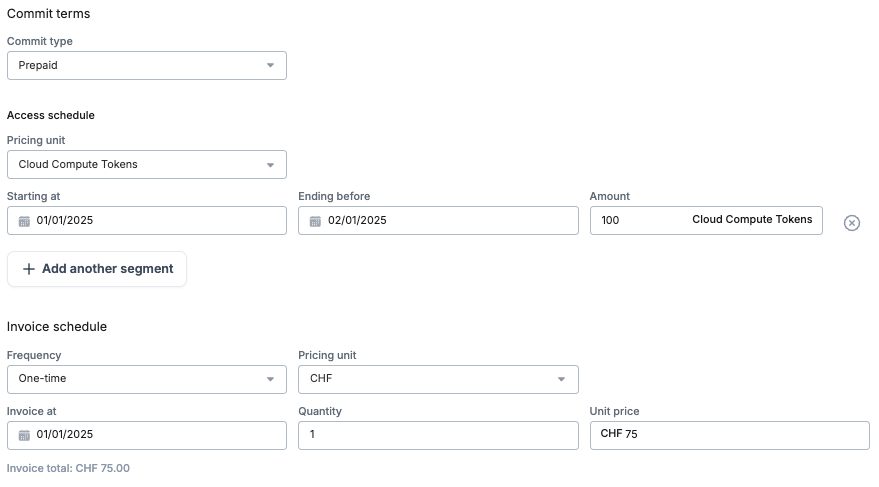The height and width of the screenshot is (487, 879).
Task: Click the Quantity input field
Action: 438,435
